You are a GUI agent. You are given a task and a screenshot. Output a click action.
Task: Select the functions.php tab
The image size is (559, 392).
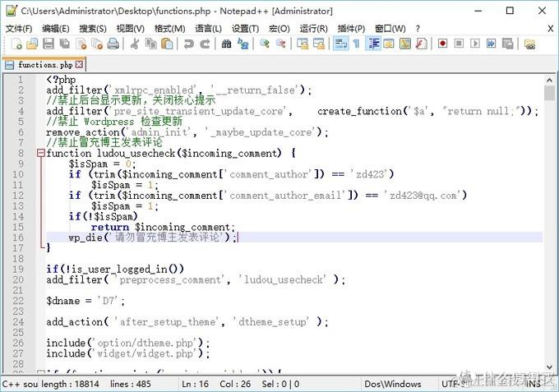(x=45, y=65)
